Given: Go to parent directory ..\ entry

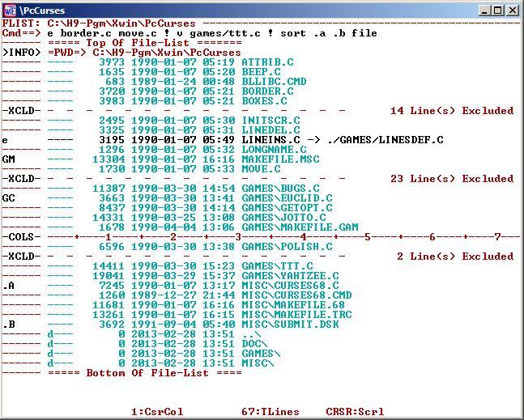Looking at the screenshot, I should coord(251,334).
